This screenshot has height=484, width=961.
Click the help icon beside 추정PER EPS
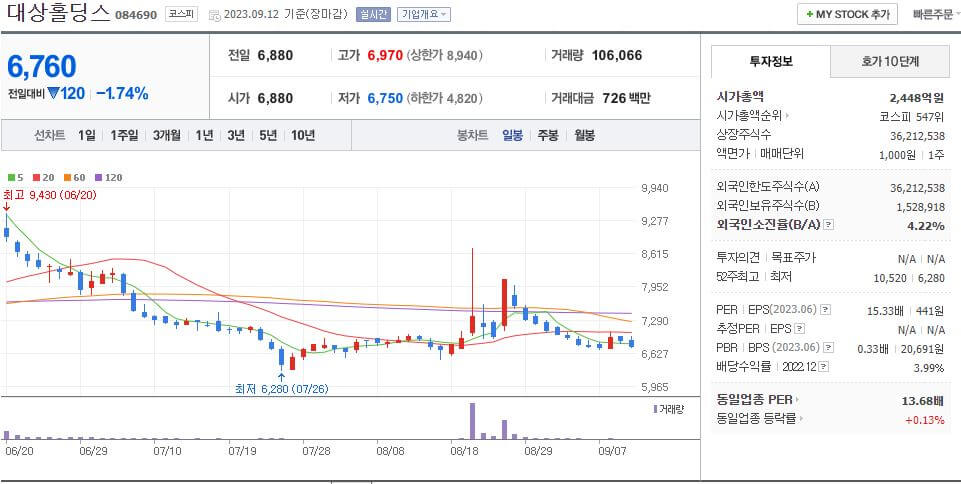pos(799,329)
